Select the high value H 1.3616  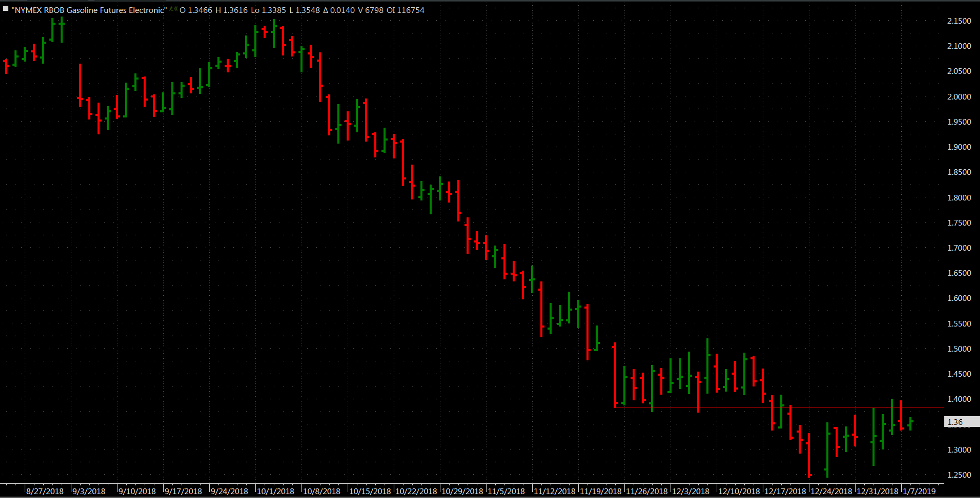[231, 10]
